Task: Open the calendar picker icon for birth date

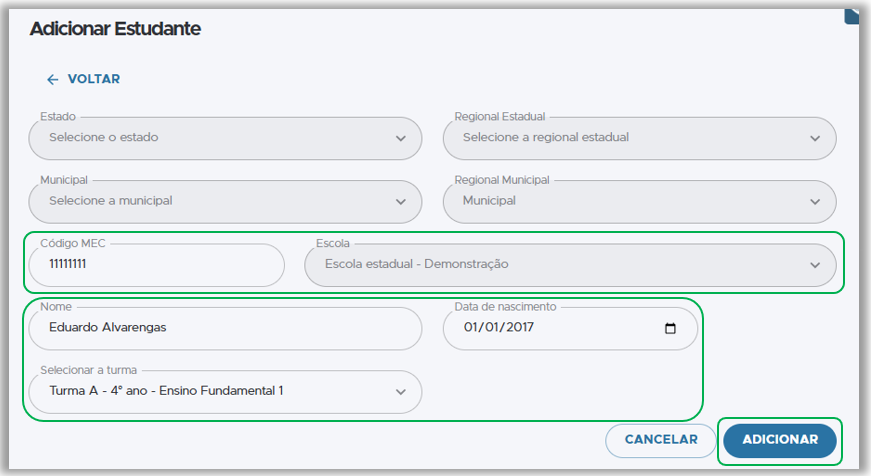Action: (670, 328)
